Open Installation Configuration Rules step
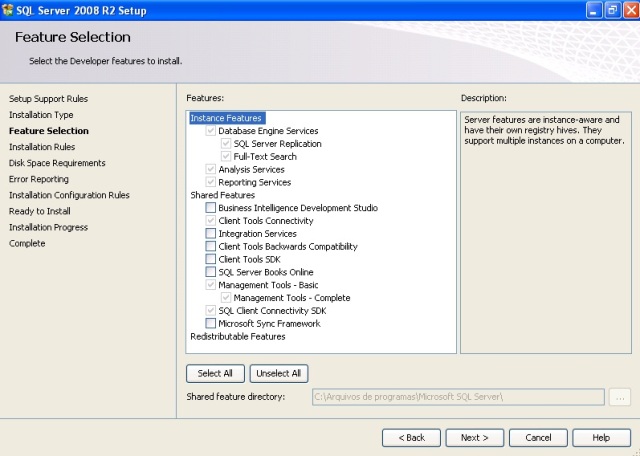 tap(69, 195)
